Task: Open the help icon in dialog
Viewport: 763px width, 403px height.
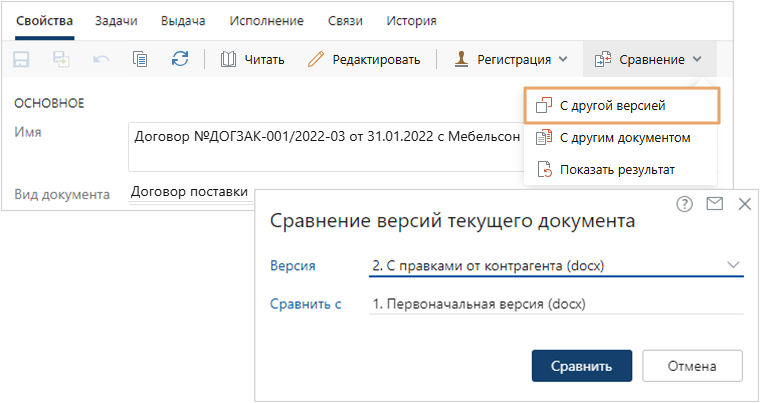Action: (x=685, y=204)
